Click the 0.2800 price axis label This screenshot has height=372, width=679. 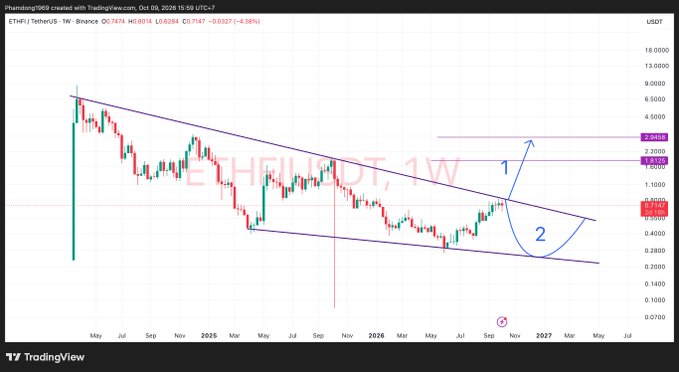click(656, 251)
